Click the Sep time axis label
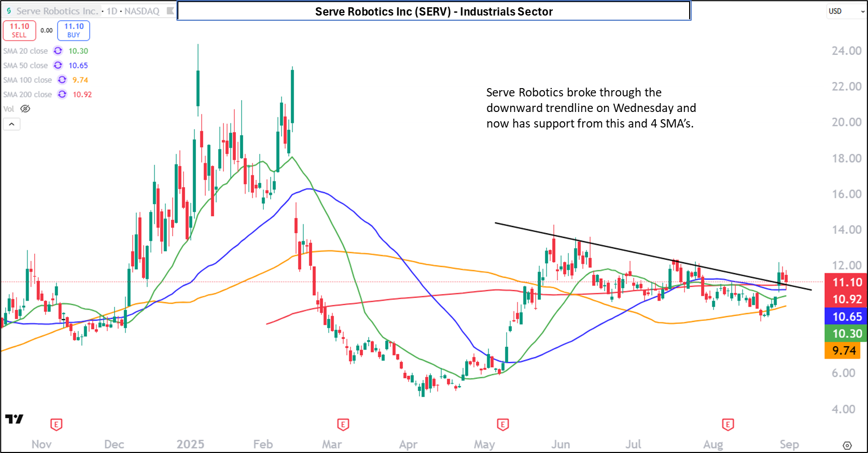Viewport: 868px width, 453px height. point(789,445)
